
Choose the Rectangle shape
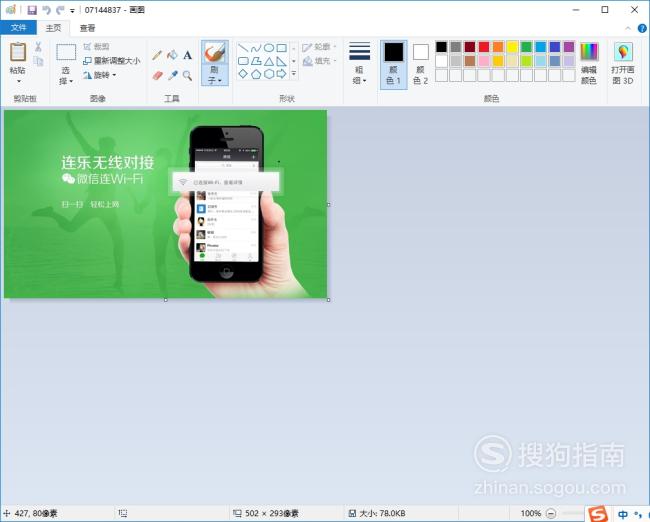pos(281,48)
